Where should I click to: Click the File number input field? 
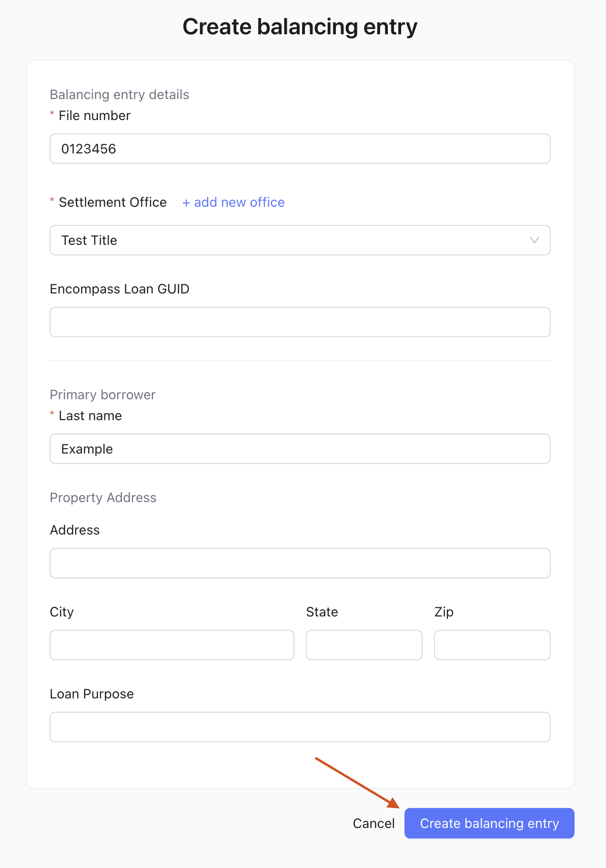pyautogui.click(x=300, y=149)
